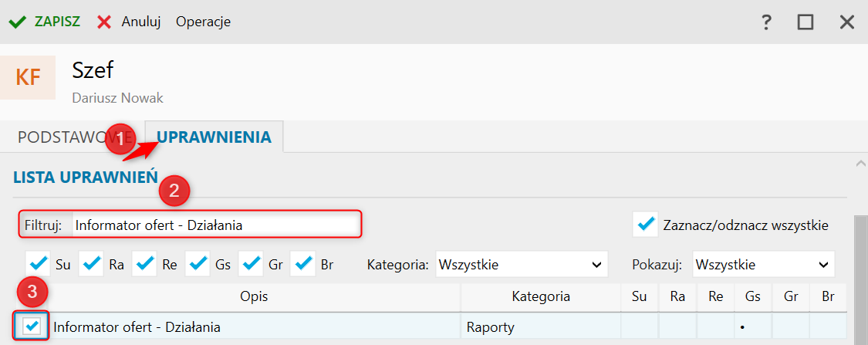Click the green ZAPISZ save checkmark

pos(17,22)
